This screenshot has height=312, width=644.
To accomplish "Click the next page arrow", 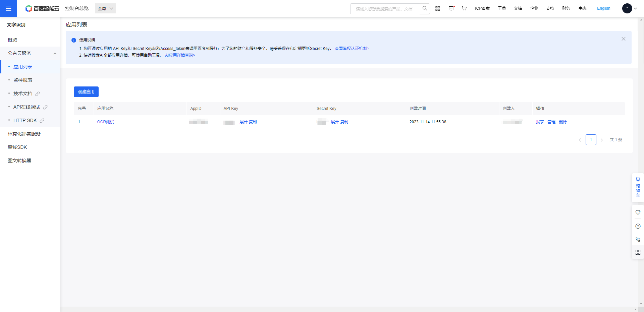I will 602,140.
